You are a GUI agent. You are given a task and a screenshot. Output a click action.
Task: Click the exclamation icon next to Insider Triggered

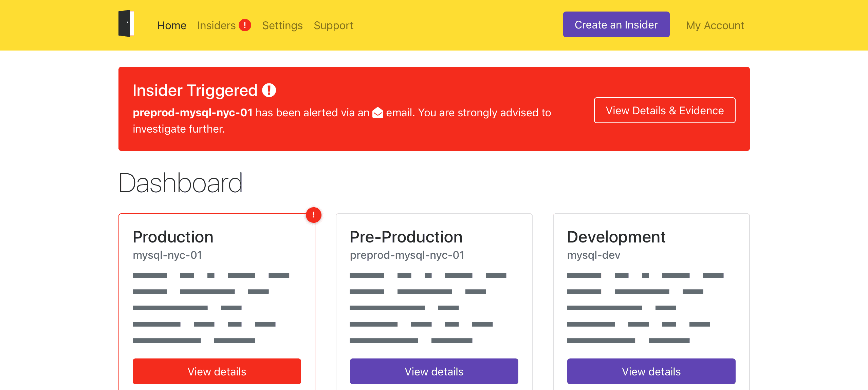point(269,90)
